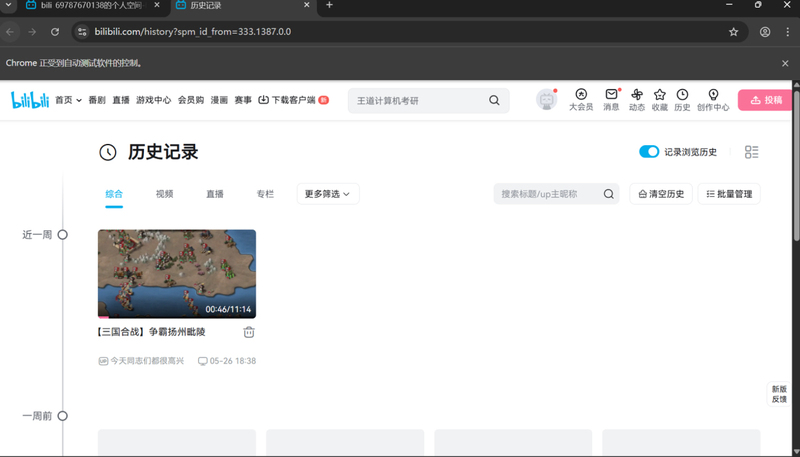The width and height of the screenshot is (800, 457).
Task: Click the magnifier icon in top search bar
Action: [494, 100]
